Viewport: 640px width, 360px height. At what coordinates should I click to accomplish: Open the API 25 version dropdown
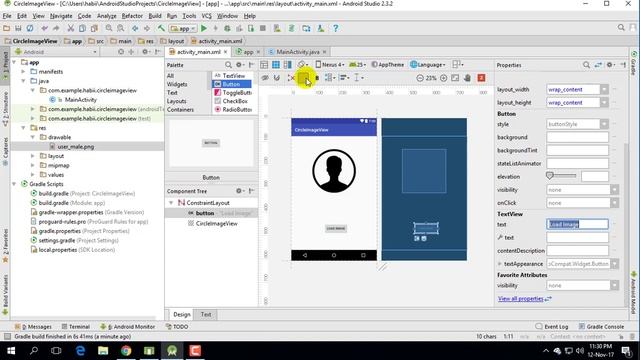pyautogui.click(x=357, y=65)
